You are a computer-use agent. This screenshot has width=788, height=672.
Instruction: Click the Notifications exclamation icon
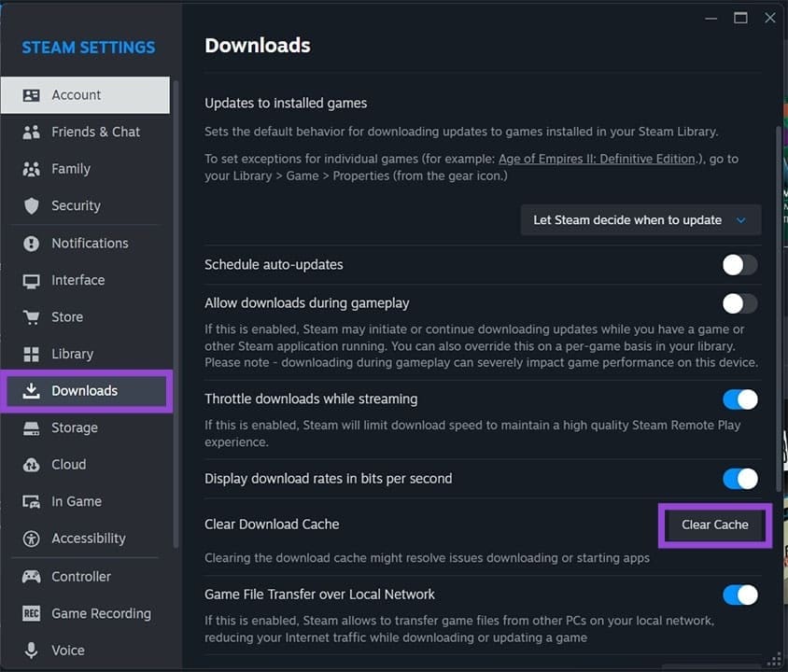[31, 244]
